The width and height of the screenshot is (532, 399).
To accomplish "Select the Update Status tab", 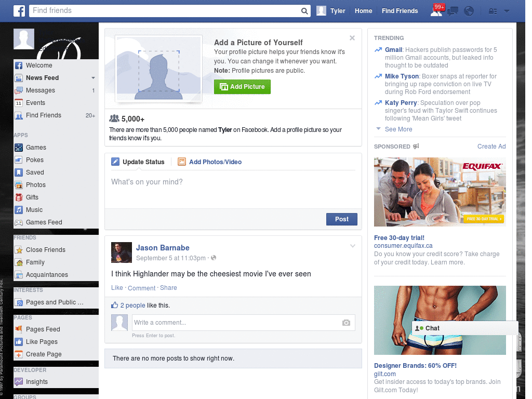I will pos(138,162).
